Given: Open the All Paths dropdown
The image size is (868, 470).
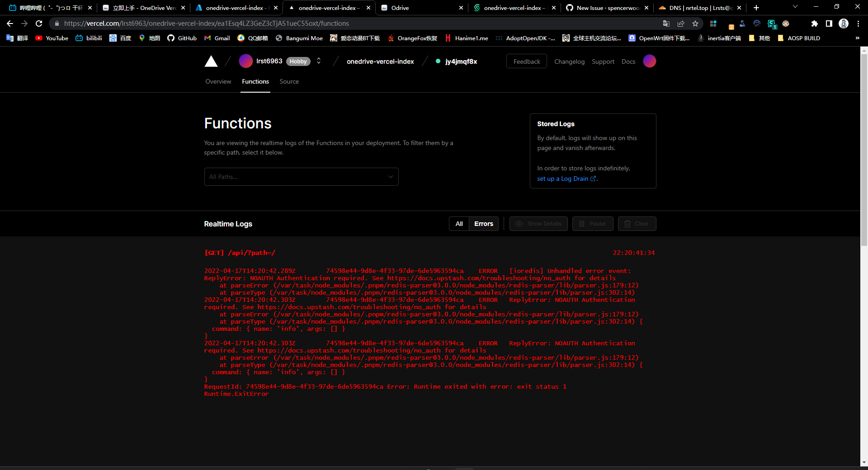Looking at the screenshot, I should point(301,177).
